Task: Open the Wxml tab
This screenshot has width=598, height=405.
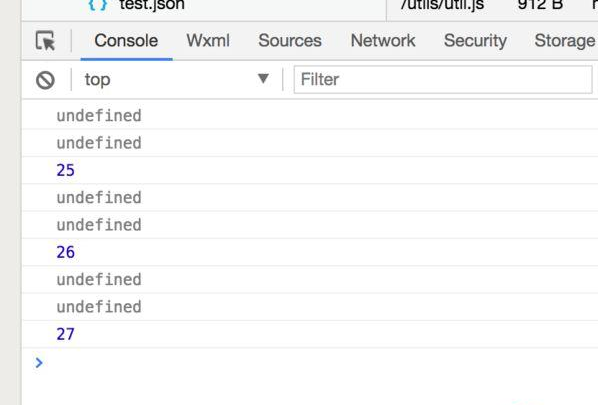Action: (x=208, y=40)
